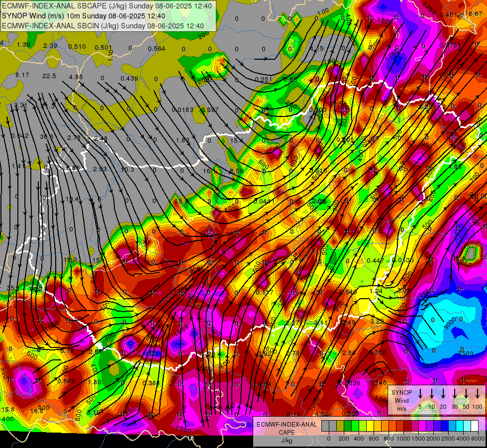Pick the dark green CAPE legend swatch
The width and height of the screenshot is (487, 448).
[348, 426]
